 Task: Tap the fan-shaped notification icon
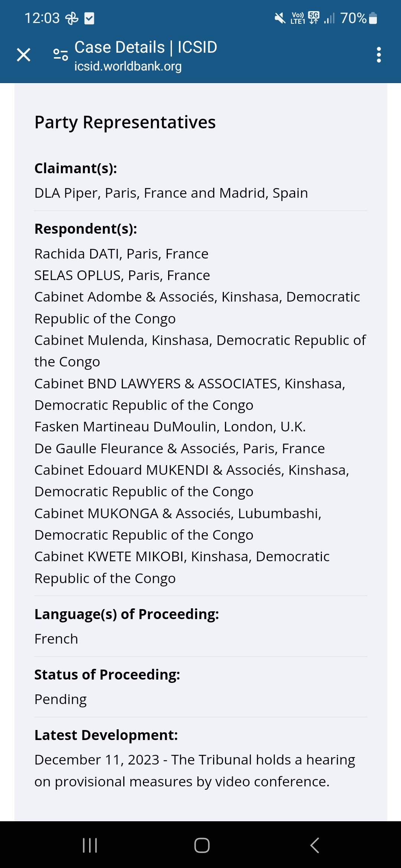click(x=72, y=18)
